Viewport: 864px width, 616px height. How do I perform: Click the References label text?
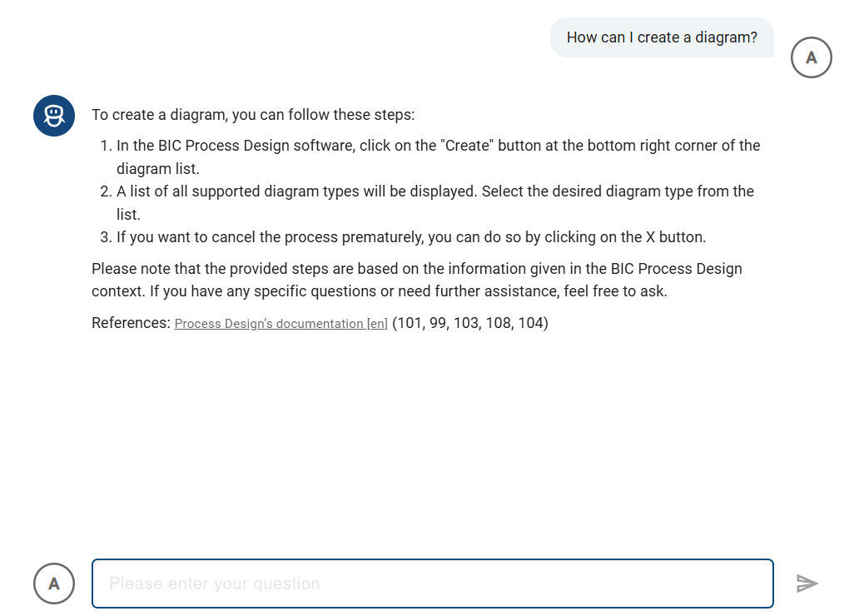pyautogui.click(x=129, y=323)
